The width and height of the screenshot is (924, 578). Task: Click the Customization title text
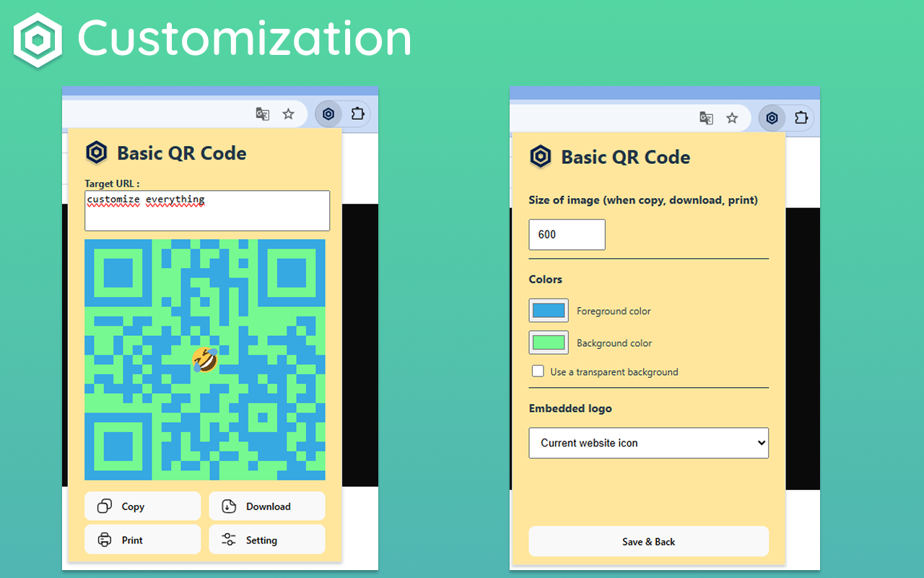click(244, 39)
